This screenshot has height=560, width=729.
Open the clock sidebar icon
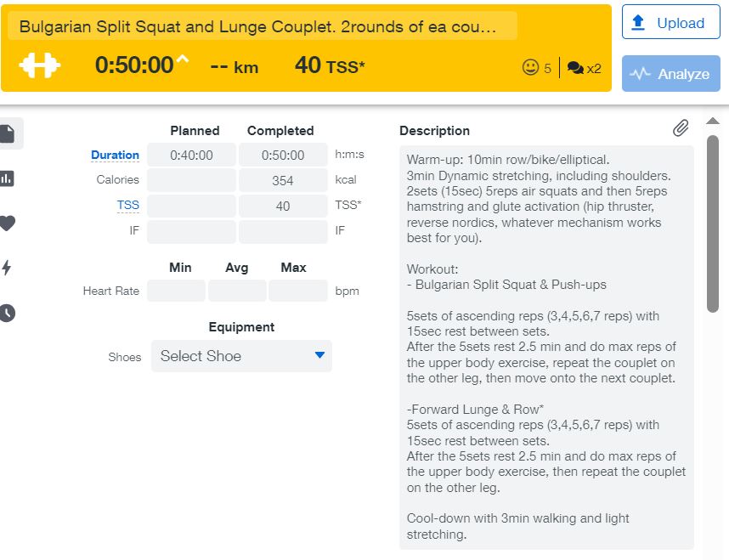pos(8,313)
